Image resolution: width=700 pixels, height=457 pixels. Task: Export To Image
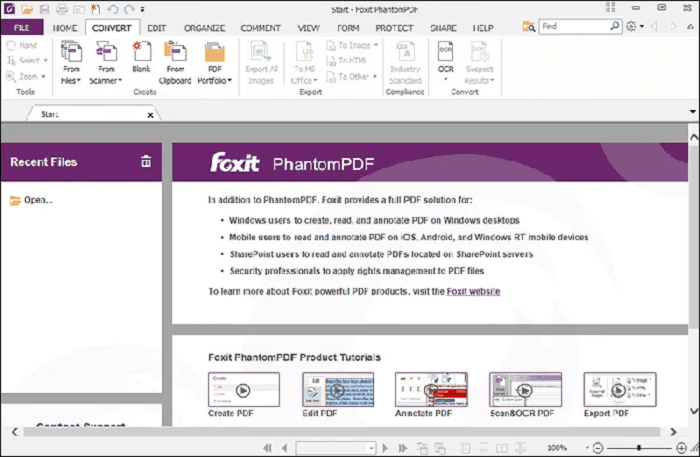click(352, 45)
